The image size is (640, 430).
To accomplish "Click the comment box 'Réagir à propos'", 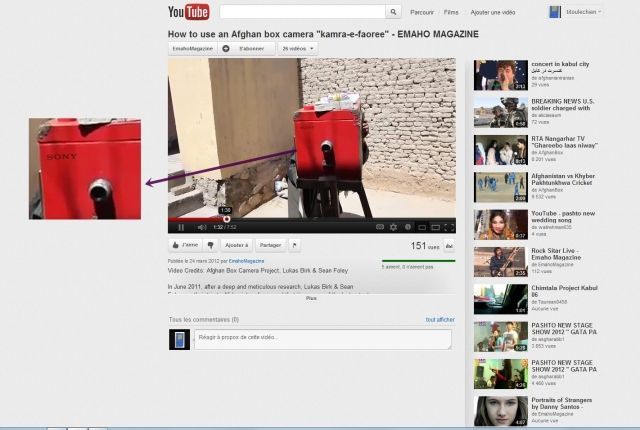I will (x=323, y=339).
